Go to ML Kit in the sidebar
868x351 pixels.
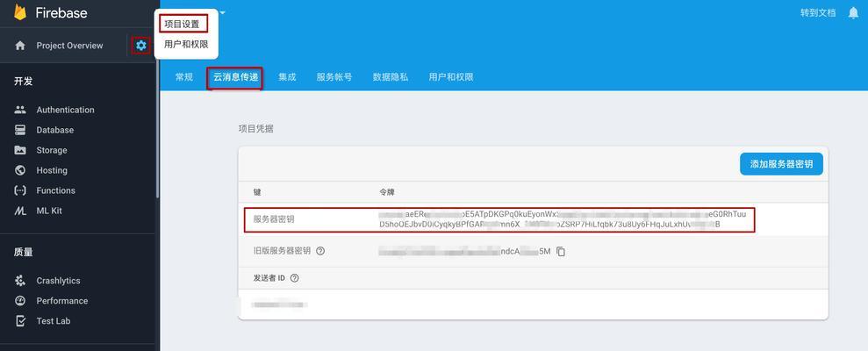coord(49,211)
